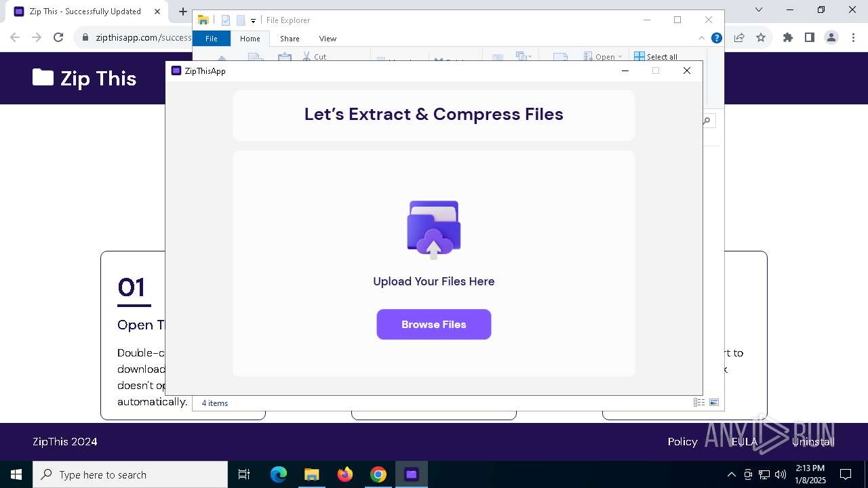Click the address bar URL zipthisapp.com
Viewport: 868px width, 488px height.
click(x=143, y=38)
